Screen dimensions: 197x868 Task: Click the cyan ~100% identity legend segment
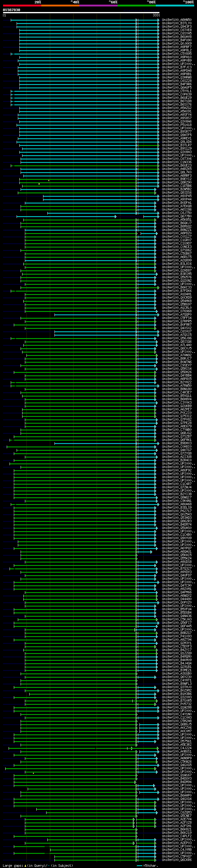click(x=175, y=6)
